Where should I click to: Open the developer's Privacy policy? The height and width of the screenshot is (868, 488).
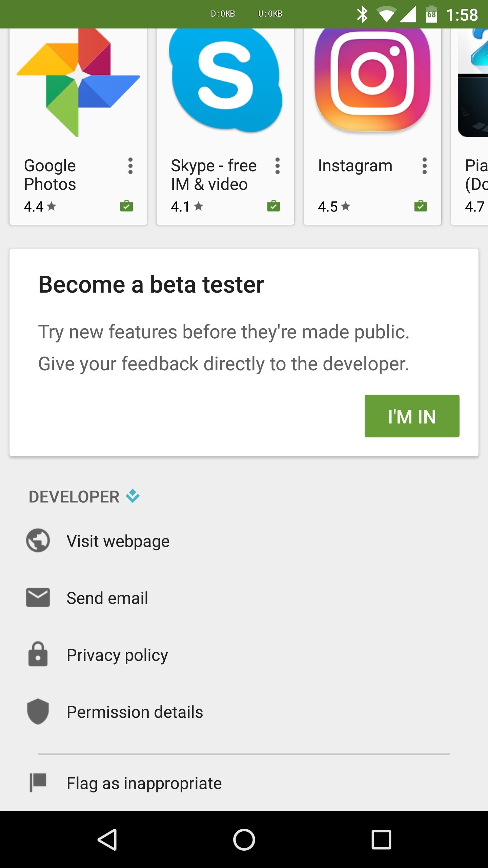point(117,654)
